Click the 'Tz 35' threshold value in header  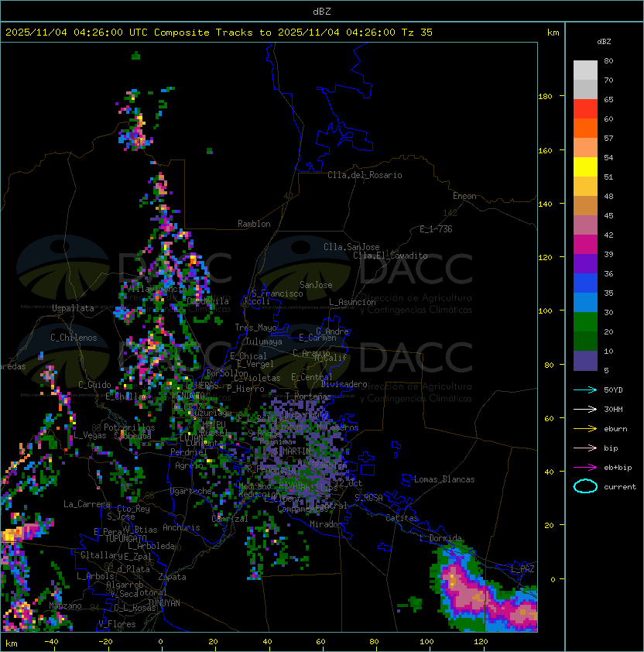pos(417,33)
